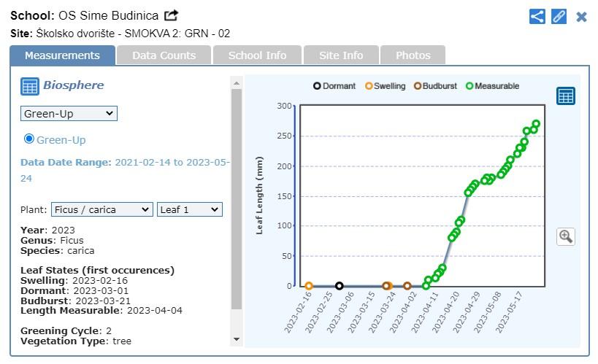598x364 pixels.
Task: Select the Green-Up radio button
Action: point(29,139)
